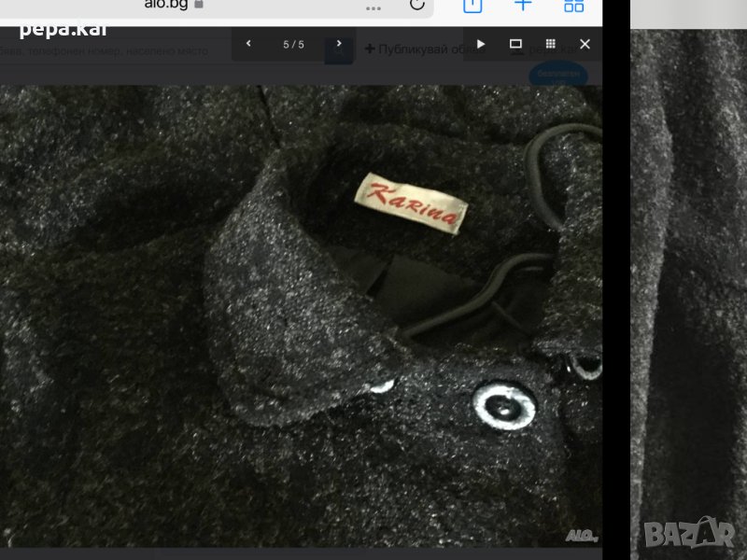Close the image lightbox viewer
The image size is (747, 560).
coord(585,44)
